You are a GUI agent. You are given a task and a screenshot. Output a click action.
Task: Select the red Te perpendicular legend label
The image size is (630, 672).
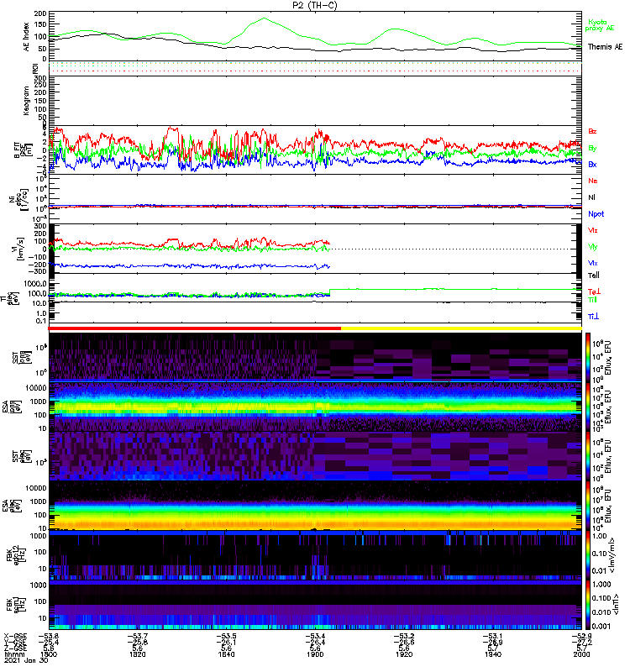tap(594, 291)
